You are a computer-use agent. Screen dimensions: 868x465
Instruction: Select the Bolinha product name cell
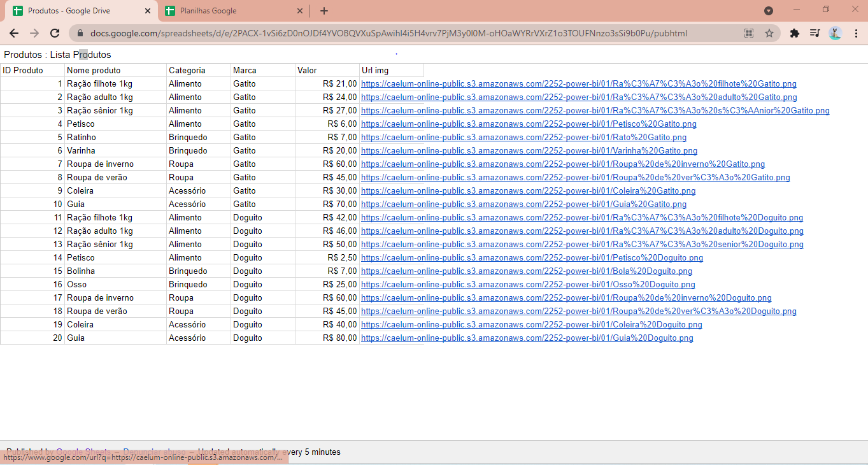point(115,271)
